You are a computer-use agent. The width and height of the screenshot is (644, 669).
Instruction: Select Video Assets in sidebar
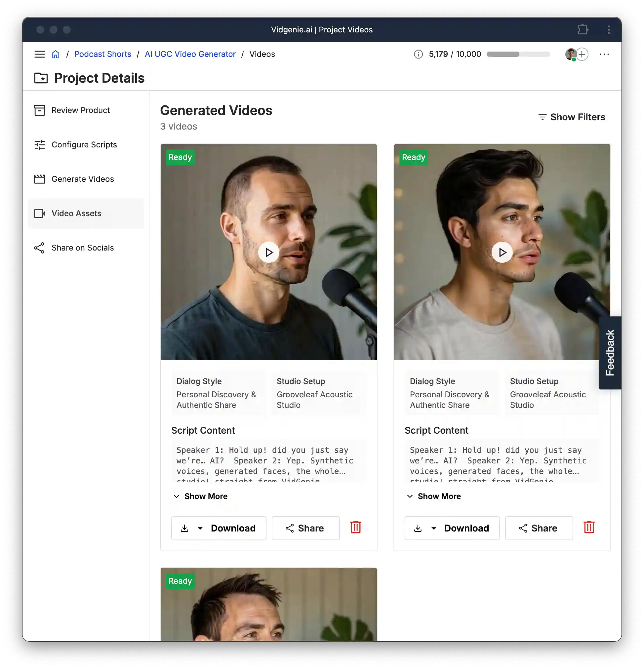click(86, 213)
